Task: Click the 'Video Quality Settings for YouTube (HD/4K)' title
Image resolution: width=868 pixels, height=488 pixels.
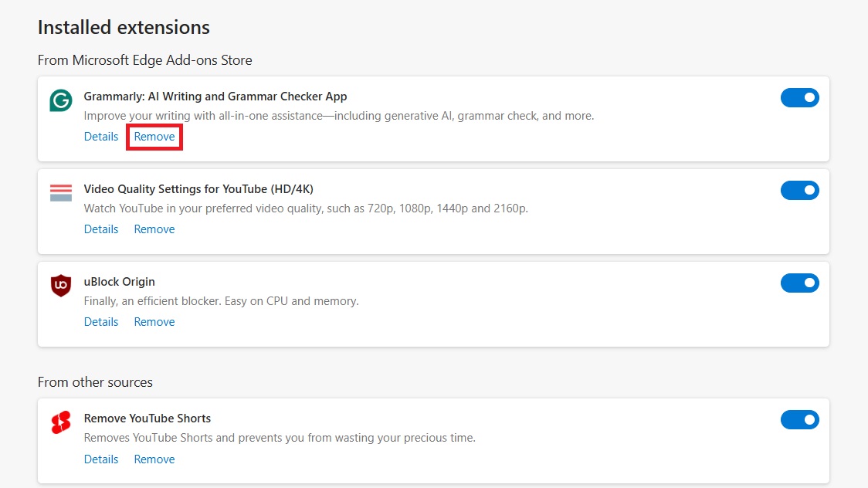Action: click(198, 189)
